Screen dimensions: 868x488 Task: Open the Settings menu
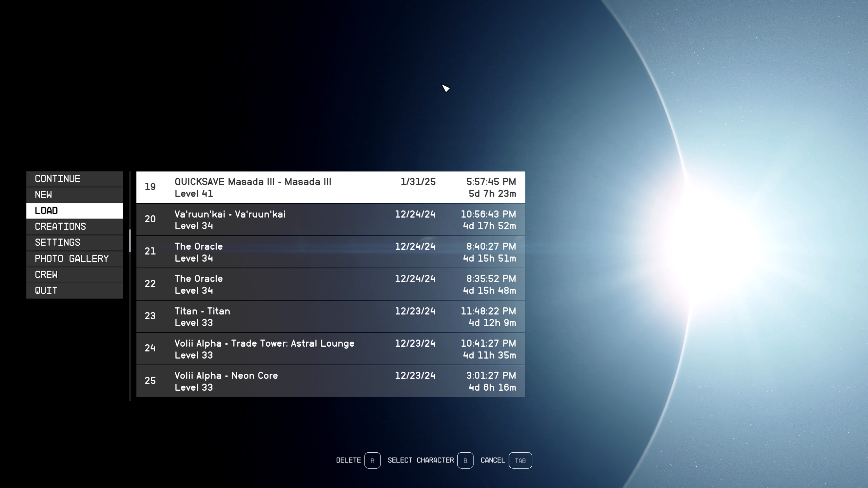(74, 242)
